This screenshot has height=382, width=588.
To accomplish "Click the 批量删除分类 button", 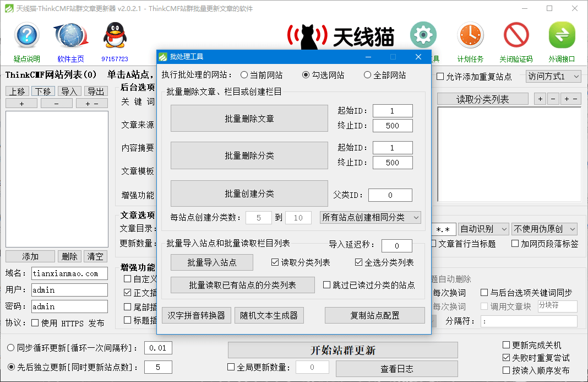I will [249, 155].
